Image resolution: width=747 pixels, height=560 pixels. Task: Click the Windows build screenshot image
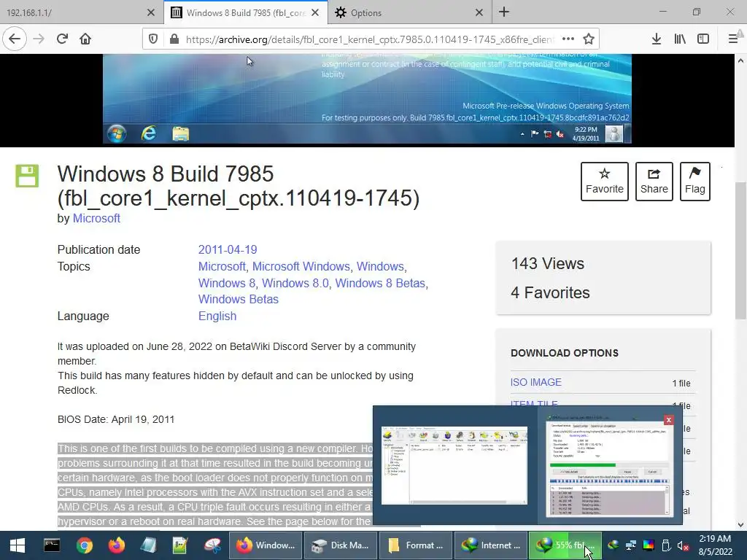pos(367,98)
